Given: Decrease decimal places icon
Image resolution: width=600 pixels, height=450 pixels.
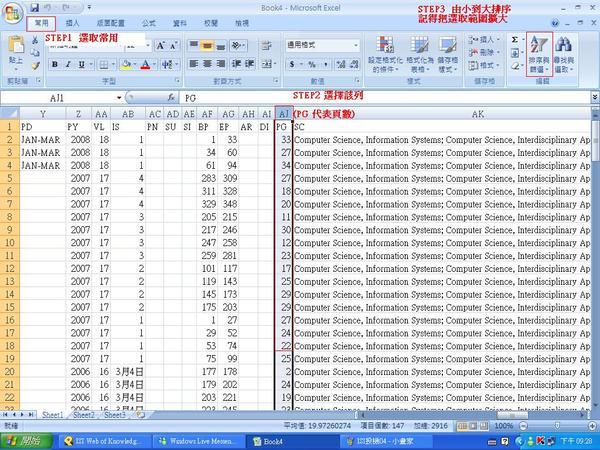Looking at the screenshot, I should [x=354, y=64].
